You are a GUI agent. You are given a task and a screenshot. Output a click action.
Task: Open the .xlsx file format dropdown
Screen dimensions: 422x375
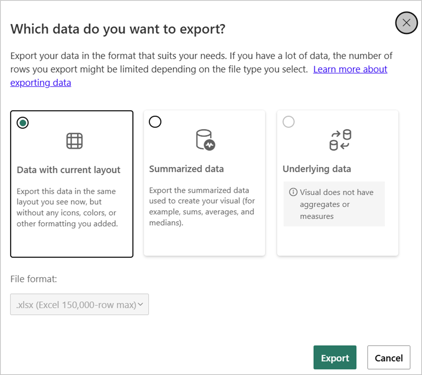click(x=79, y=304)
